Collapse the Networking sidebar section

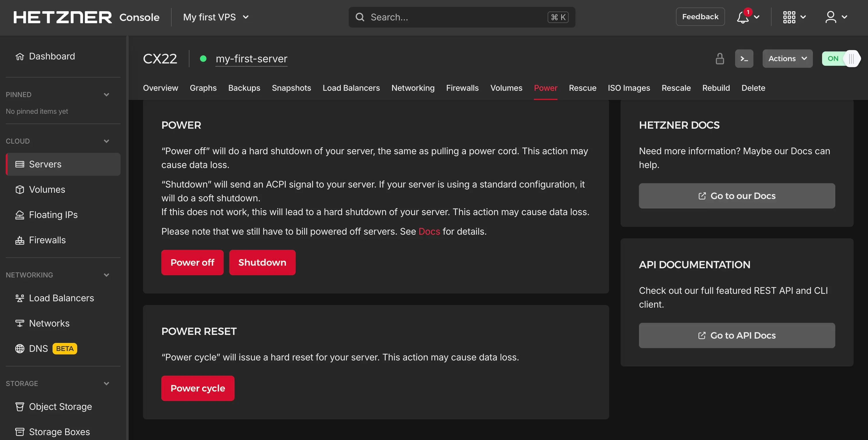click(x=106, y=275)
